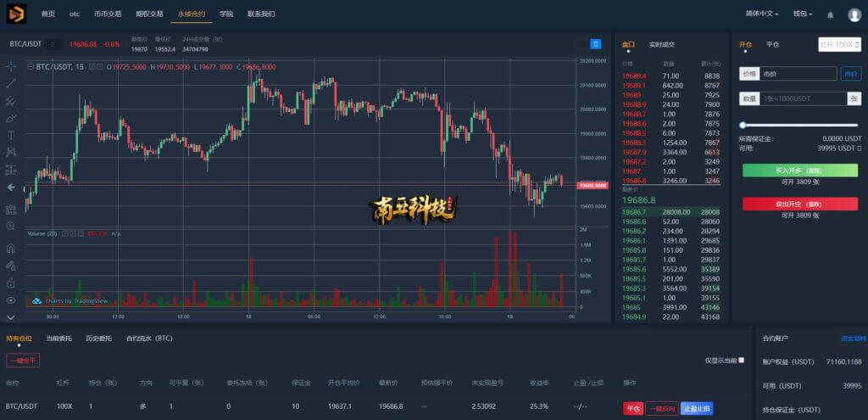The width and height of the screenshot is (868, 420).
Task: Select the trend line drawing tool
Action: [x=10, y=84]
